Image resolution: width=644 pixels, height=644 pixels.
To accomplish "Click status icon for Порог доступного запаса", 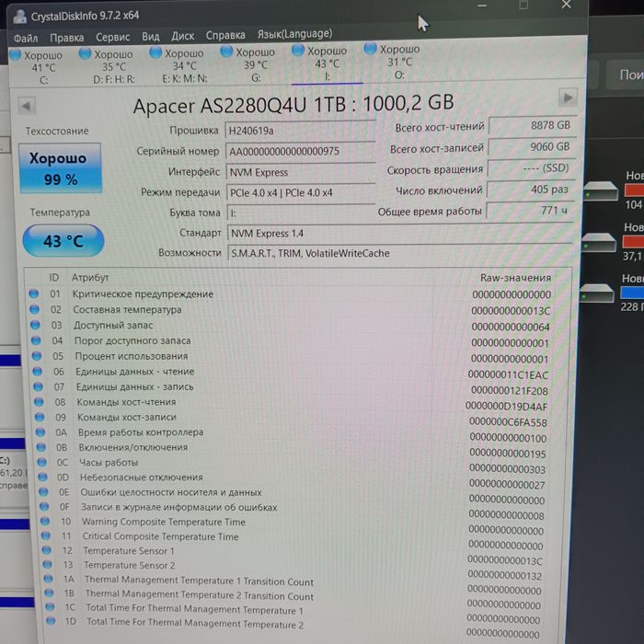I will pyautogui.click(x=36, y=340).
